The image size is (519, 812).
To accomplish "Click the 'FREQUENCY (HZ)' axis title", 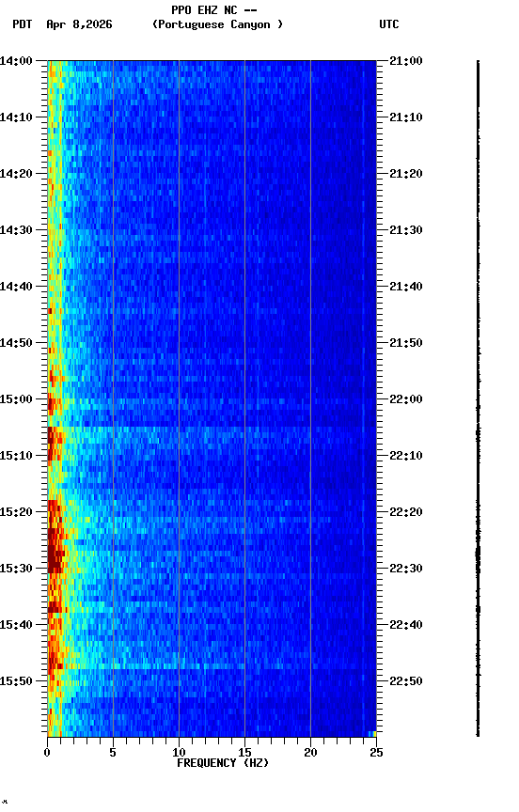I will point(223,763).
